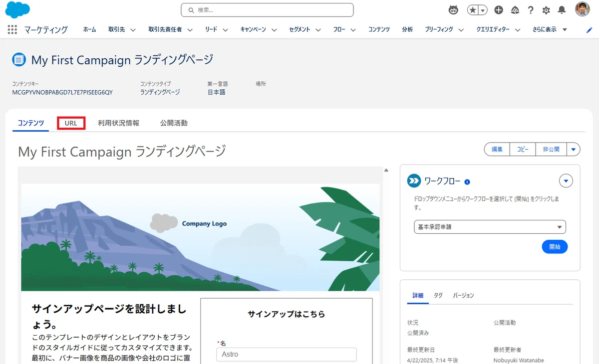Click the magnifier icon in search bar

point(191,10)
